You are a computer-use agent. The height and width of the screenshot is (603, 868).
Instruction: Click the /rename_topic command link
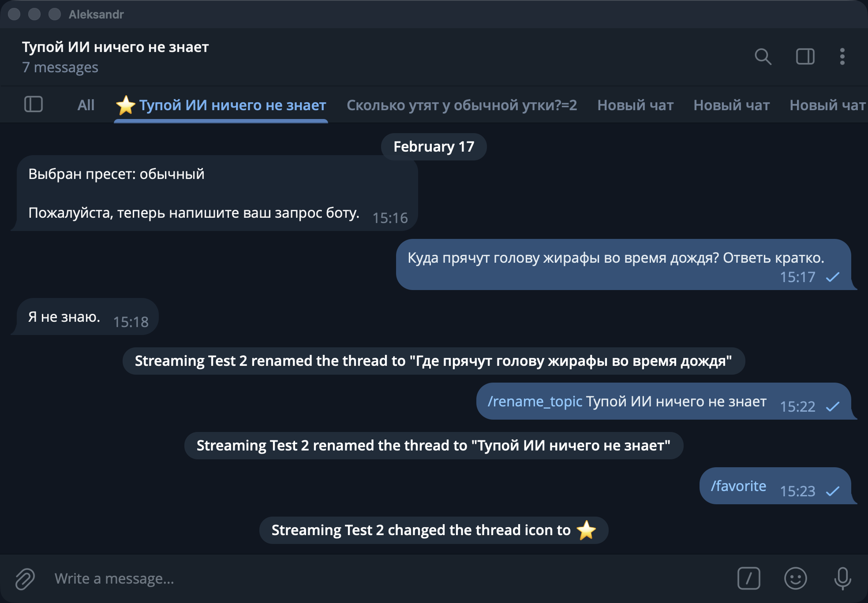(x=535, y=401)
